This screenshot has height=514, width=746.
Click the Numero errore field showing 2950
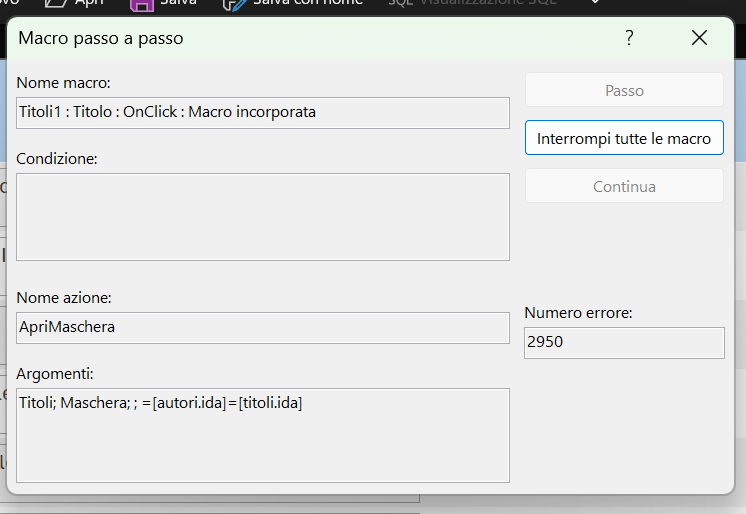(624, 343)
